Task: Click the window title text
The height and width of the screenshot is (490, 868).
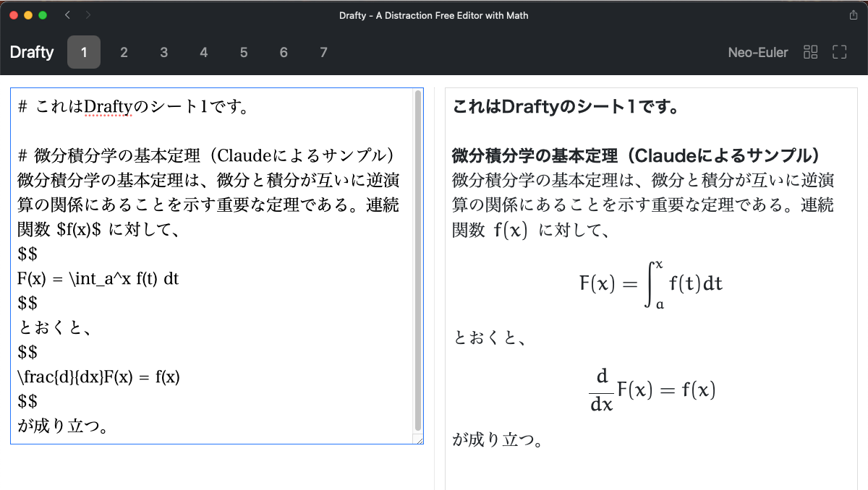Action: point(434,15)
